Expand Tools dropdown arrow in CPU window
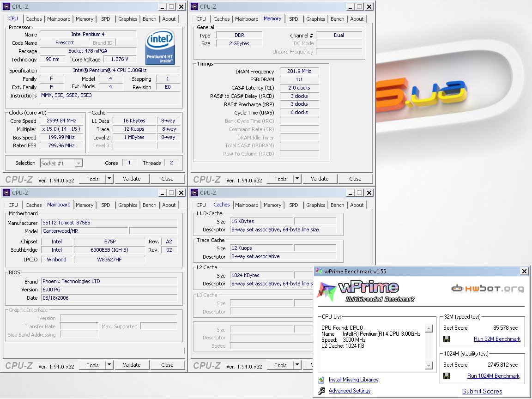This screenshot has height=399, width=532. tap(109, 178)
